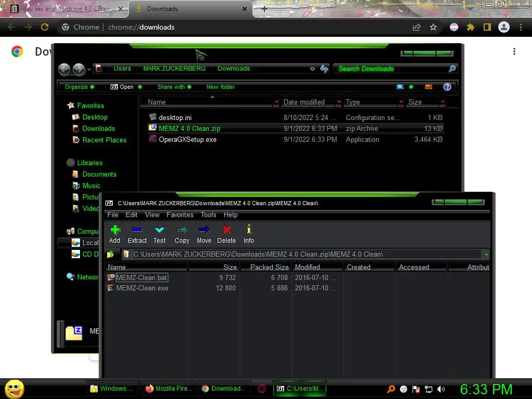Viewport: 532px width, 399px height.
Task: Open Music library in sidebar
Action: [x=91, y=185]
